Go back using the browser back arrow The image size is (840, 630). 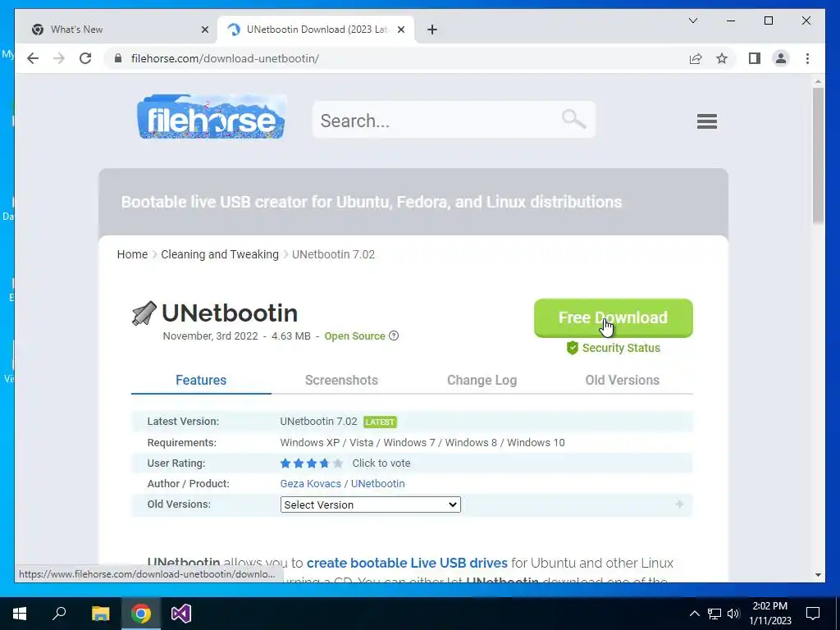(33, 58)
